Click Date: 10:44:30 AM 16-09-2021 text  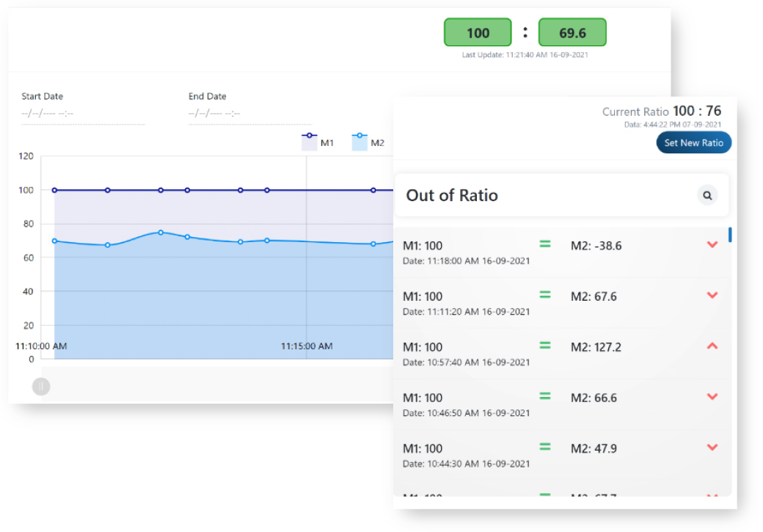pyautogui.click(x=466, y=464)
